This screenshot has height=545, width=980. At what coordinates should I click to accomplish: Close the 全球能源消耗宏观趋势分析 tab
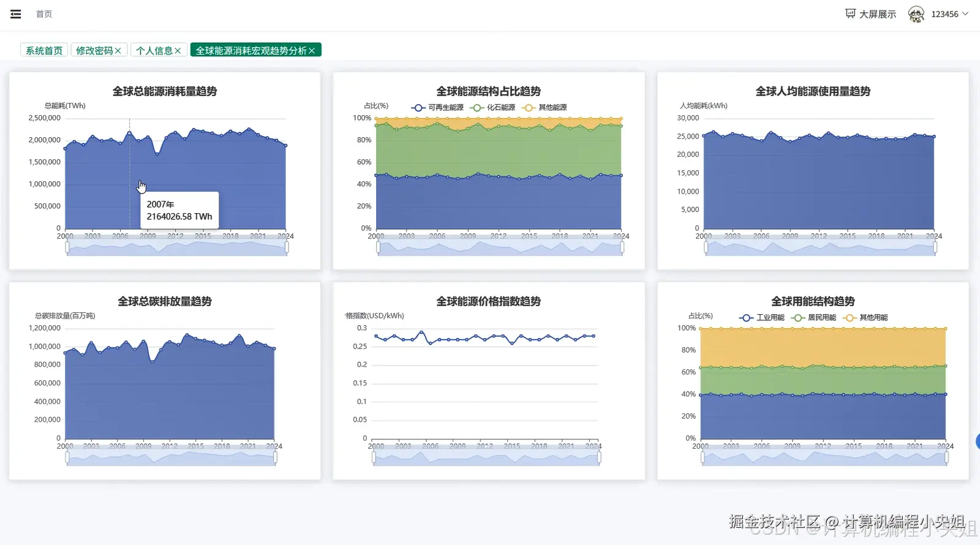tap(312, 51)
